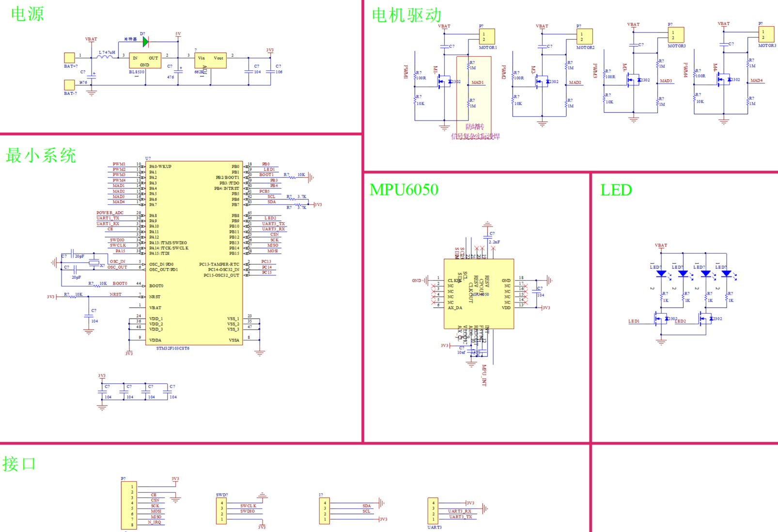Select the M1 MOSFET symbol
The height and width of the screenshot is (532, 778).
point(444,82)
